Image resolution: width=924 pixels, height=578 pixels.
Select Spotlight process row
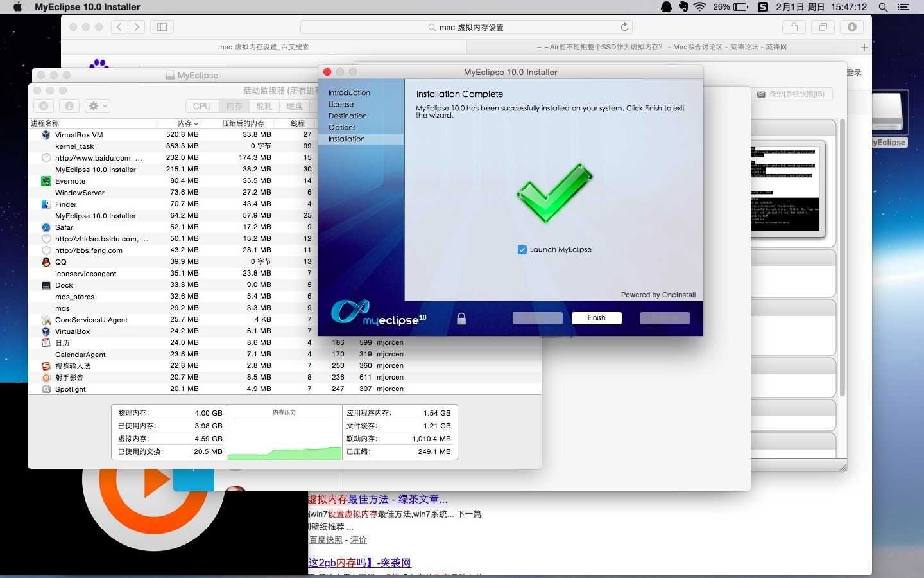(x=286, y=389)
